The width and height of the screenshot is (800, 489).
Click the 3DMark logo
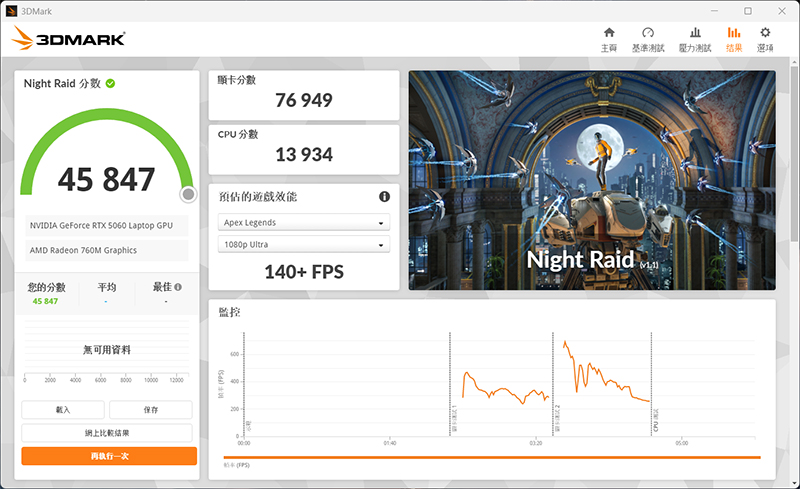68,38
